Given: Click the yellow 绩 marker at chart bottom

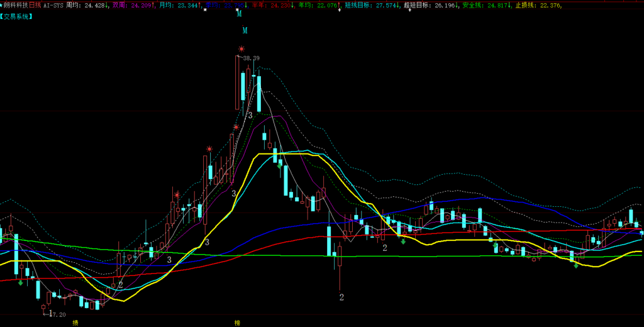Looking at the screenshot, I should coord(75,323).
